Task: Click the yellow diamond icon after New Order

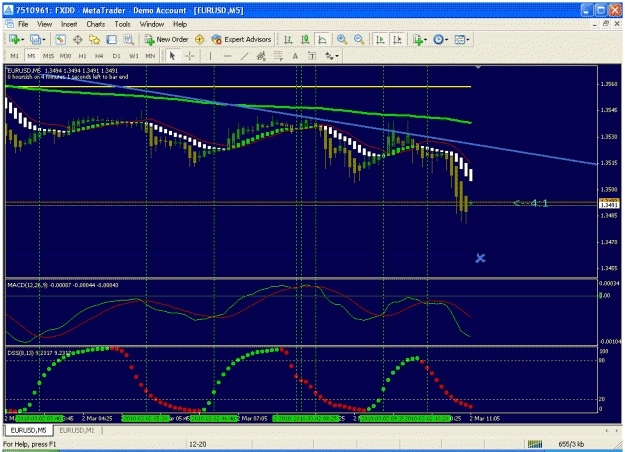Action: click(x=200, y=39)
